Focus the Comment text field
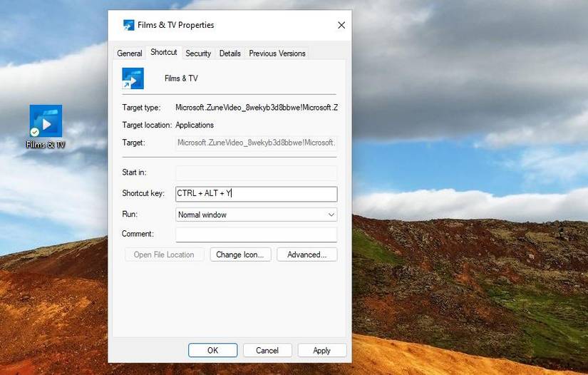Viewport: 588px width, 375px height. (x=257, y=235)
